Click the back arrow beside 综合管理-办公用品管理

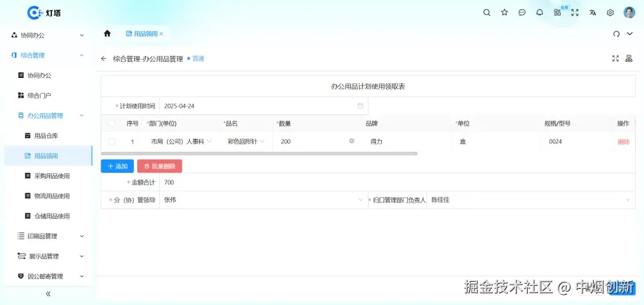[104, 59]
